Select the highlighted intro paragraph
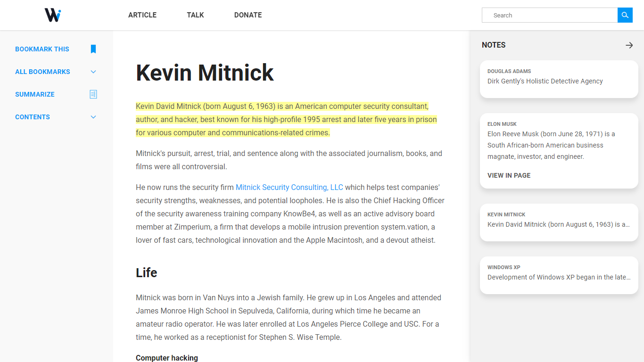Viewport: 644px width, 362px height. tap(286, 119)
